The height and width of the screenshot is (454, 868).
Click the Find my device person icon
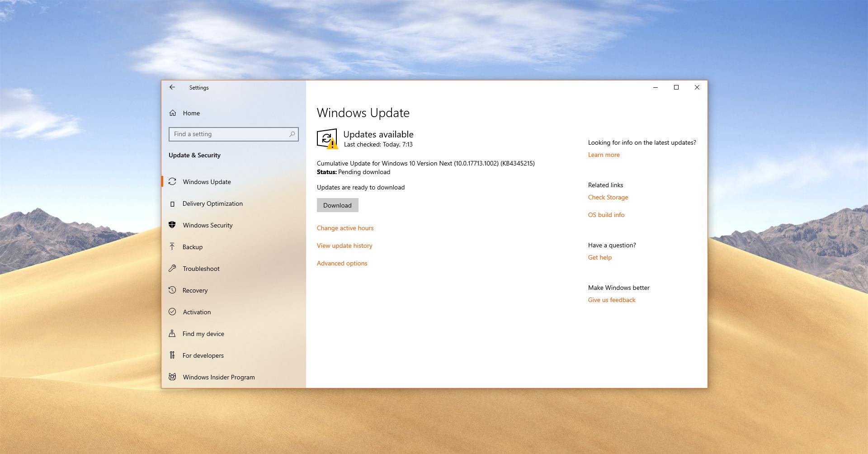[x=172, y=333]
